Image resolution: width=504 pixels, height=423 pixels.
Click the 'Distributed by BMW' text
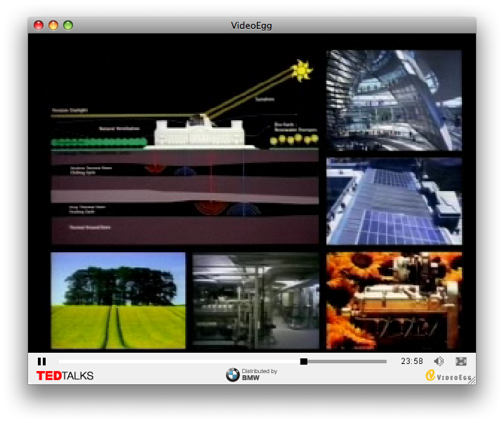(259, 375)
